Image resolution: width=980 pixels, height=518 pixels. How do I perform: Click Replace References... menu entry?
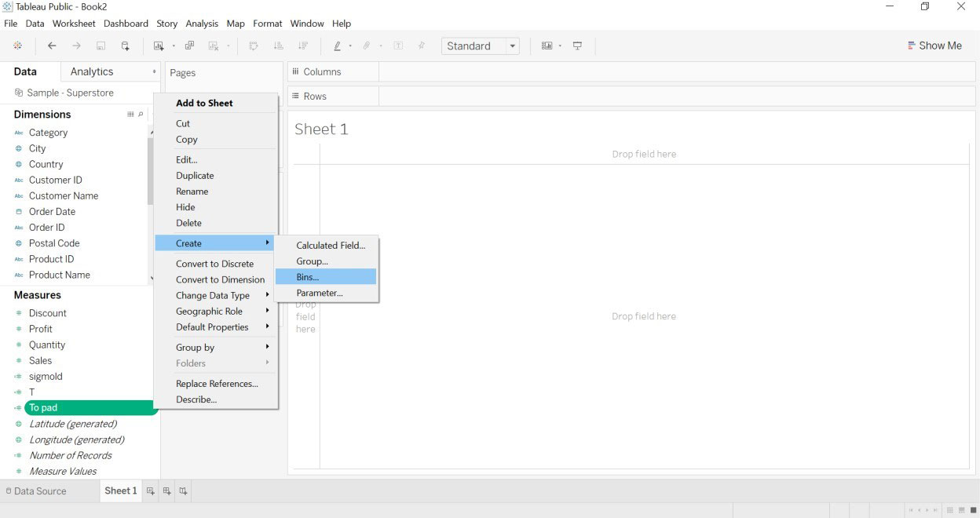pyautogui.click(x=216, y=384)
